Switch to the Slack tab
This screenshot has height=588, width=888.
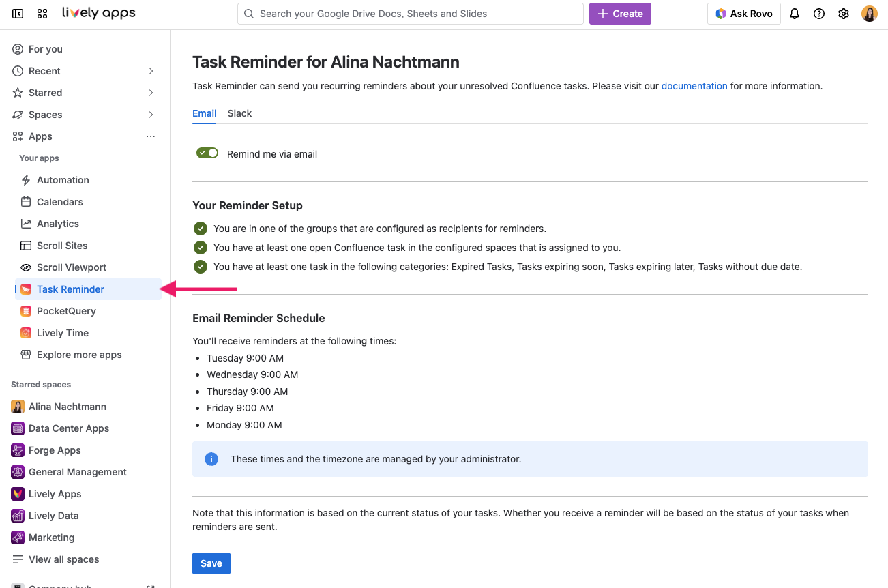click(x=239, y=113)
